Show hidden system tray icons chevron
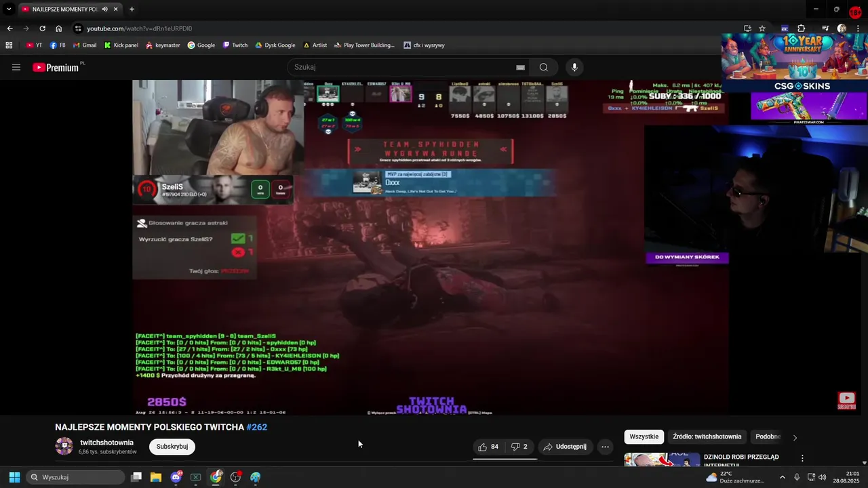868x488 pixels. coord(782,477)
